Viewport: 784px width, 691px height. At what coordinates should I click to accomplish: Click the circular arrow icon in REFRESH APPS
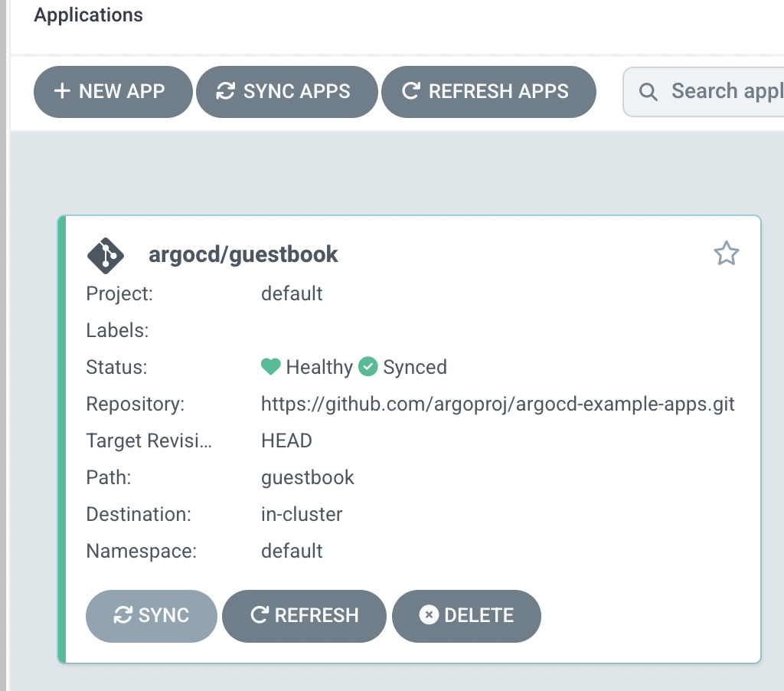[x=411, y=91]
